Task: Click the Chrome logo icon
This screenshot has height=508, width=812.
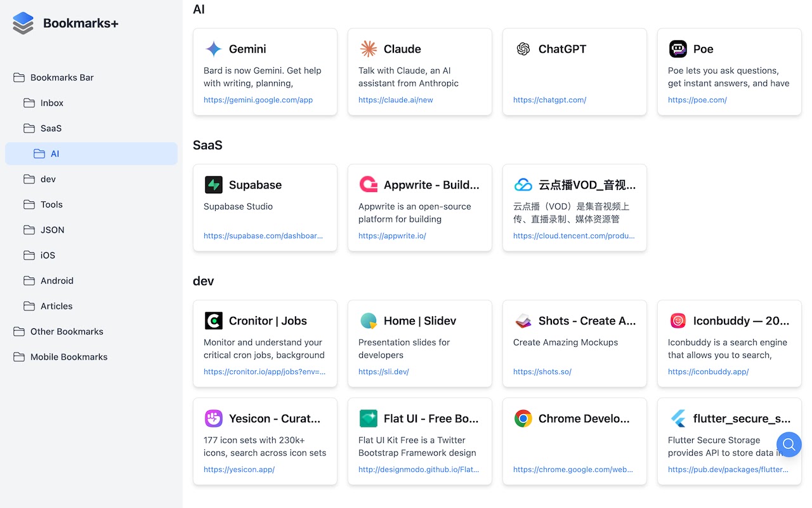Action: point(523,418)
